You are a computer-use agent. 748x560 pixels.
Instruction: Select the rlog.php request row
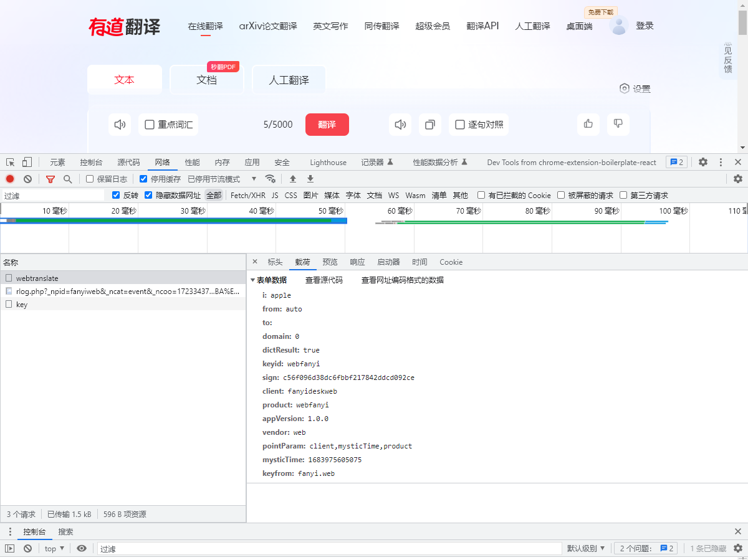pyautogui.click(x=123, y=291)
